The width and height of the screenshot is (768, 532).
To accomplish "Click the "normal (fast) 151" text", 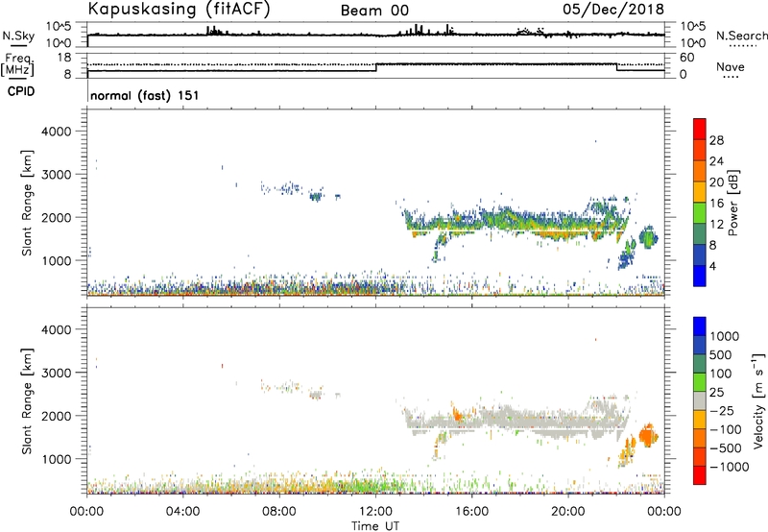I will click(x=145, y=95).
